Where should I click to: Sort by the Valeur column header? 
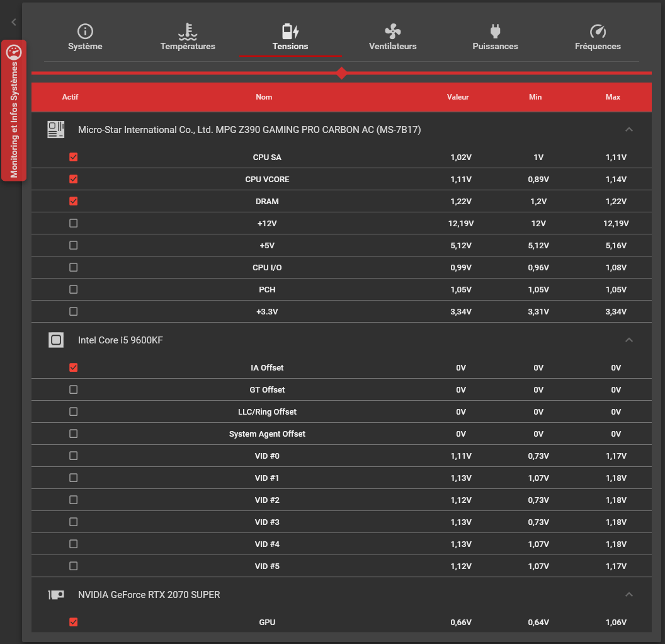click(x=458, y=97)
